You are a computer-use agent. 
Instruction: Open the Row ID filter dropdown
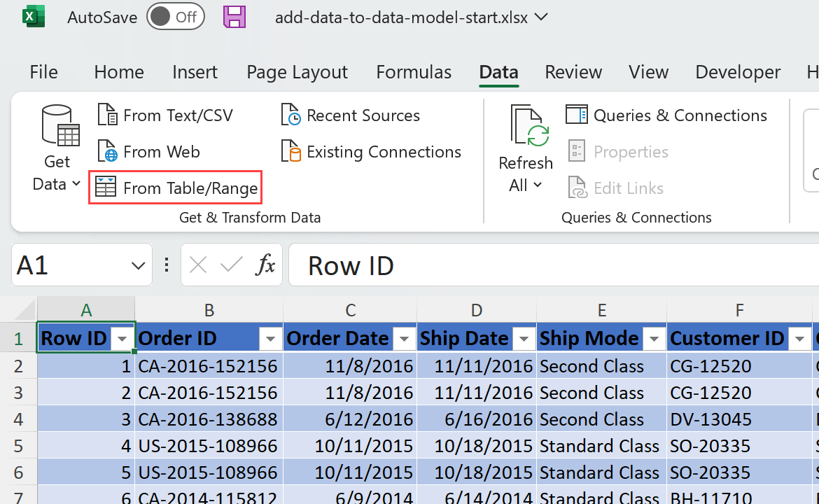(x=123, y=339)
